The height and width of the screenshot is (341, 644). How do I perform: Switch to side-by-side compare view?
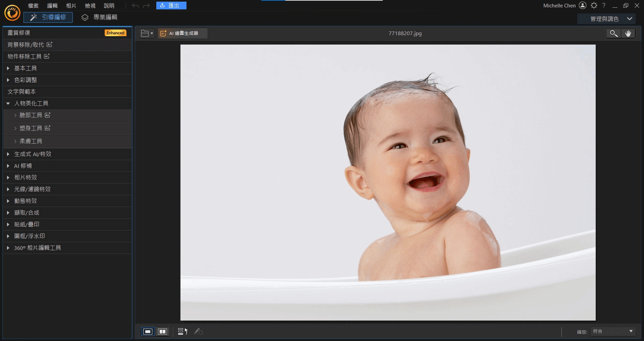[163, 331]
